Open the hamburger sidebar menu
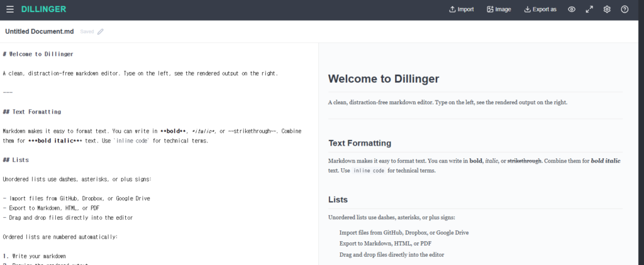The image size is (644, 265). 10,9
